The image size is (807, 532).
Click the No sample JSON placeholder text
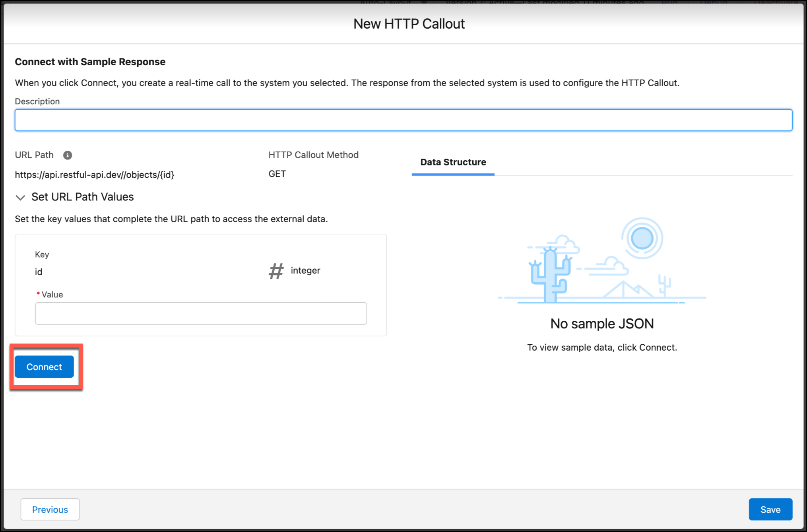[602, 323]
